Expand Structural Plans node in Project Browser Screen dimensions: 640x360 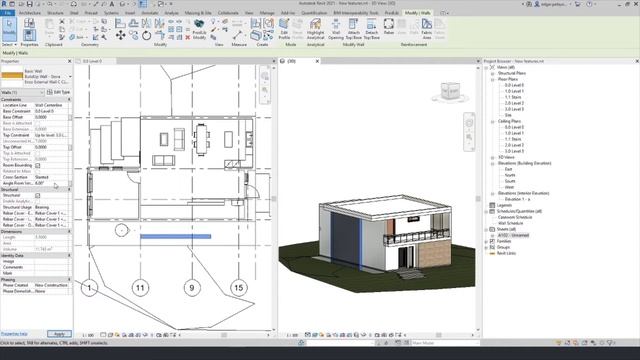tap(493, 73)
